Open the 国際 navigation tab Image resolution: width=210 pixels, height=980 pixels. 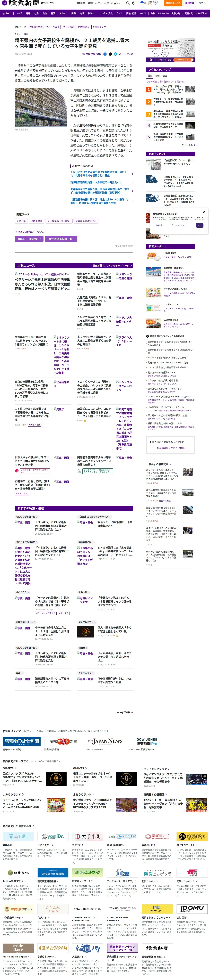[x=74, y=13]
